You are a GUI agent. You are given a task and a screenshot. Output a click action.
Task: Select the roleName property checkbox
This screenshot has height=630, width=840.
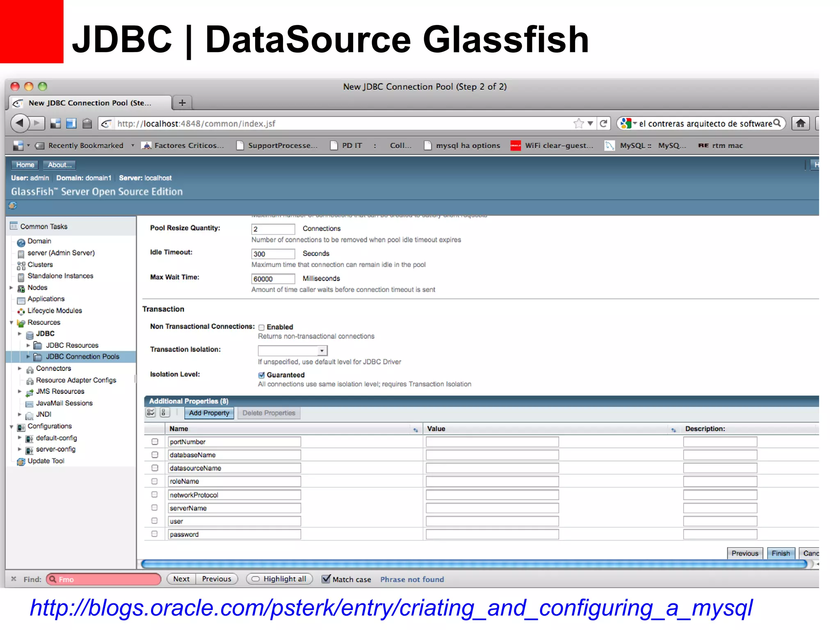(155, 481)
